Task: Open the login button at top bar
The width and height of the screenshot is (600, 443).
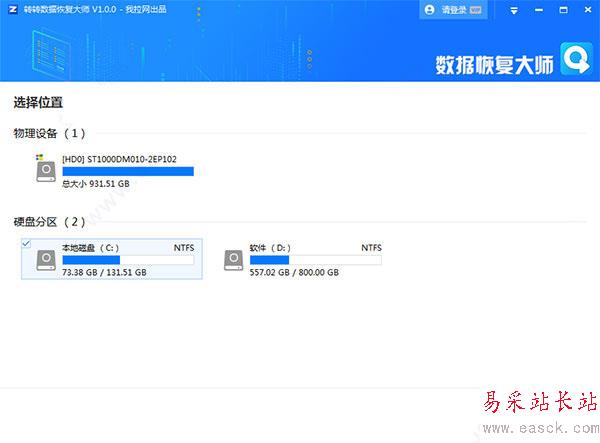Action: (x=453, y=10)
